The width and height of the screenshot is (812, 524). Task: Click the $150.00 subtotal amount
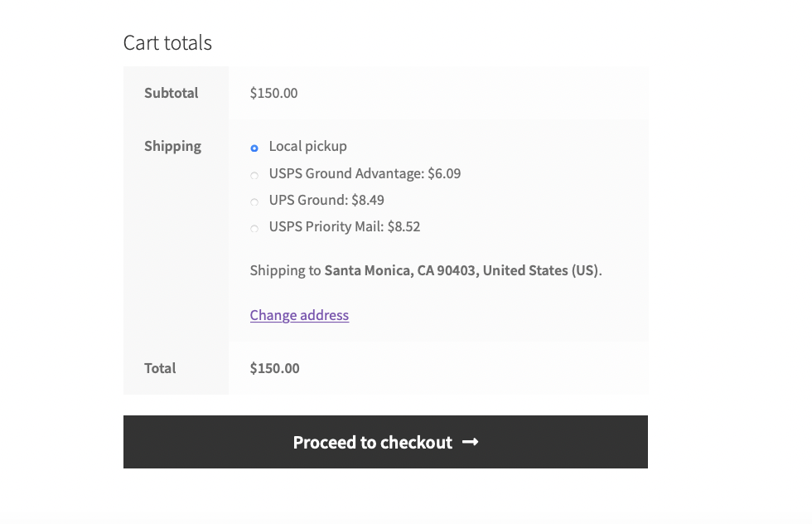point(273,93)
